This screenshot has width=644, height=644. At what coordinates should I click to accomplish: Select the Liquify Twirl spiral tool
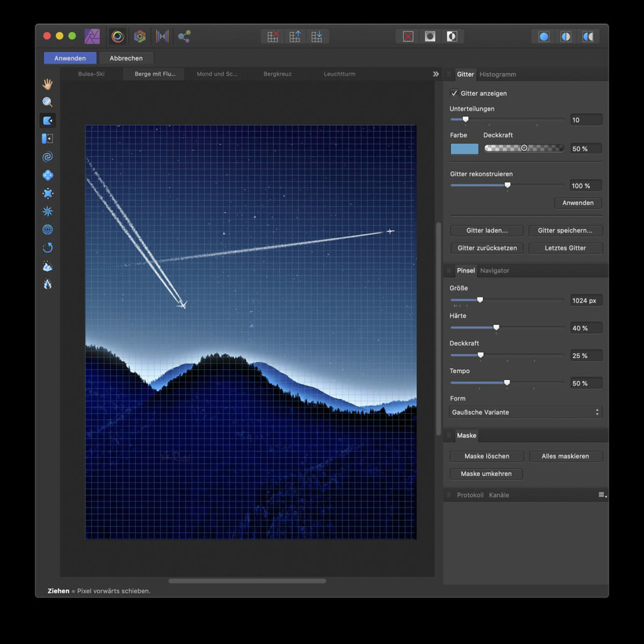[x=48, y=157]
